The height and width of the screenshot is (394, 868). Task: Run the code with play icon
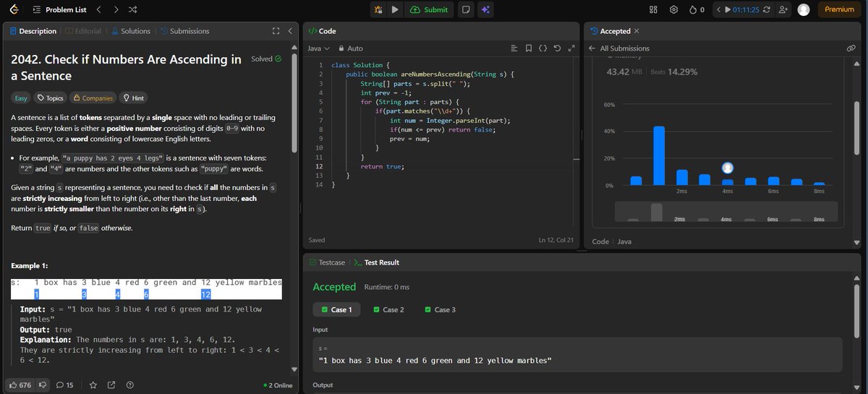394,9
